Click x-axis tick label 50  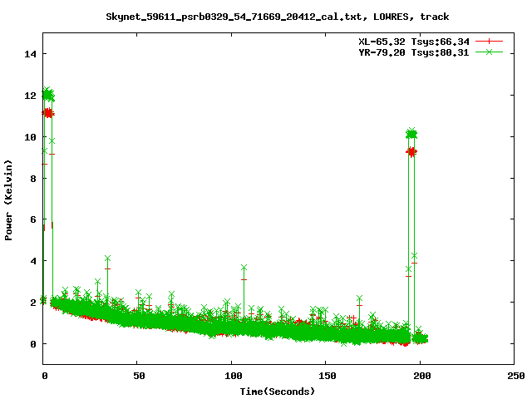[139, 376]
